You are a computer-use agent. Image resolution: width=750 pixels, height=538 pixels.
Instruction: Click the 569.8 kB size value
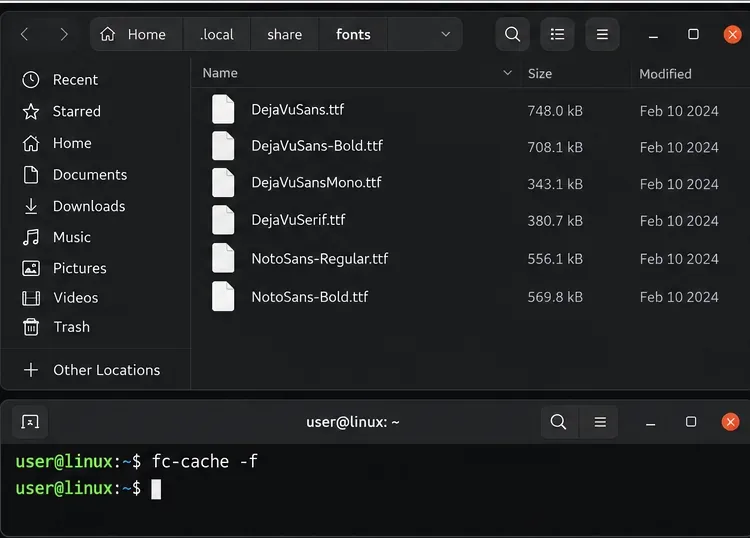555,297
